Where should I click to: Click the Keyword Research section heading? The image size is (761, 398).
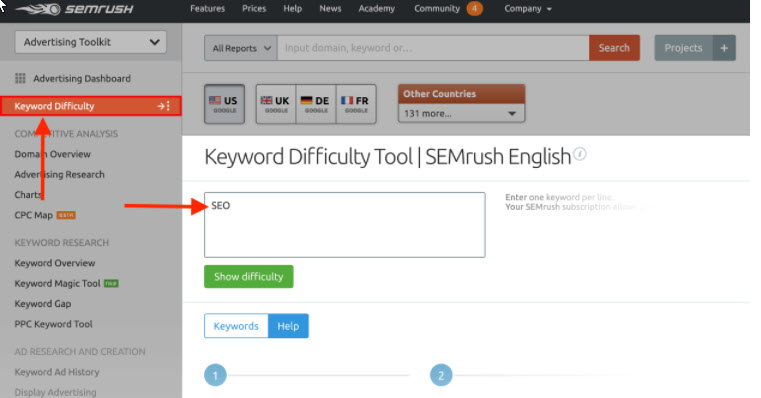tap(62, 243)
